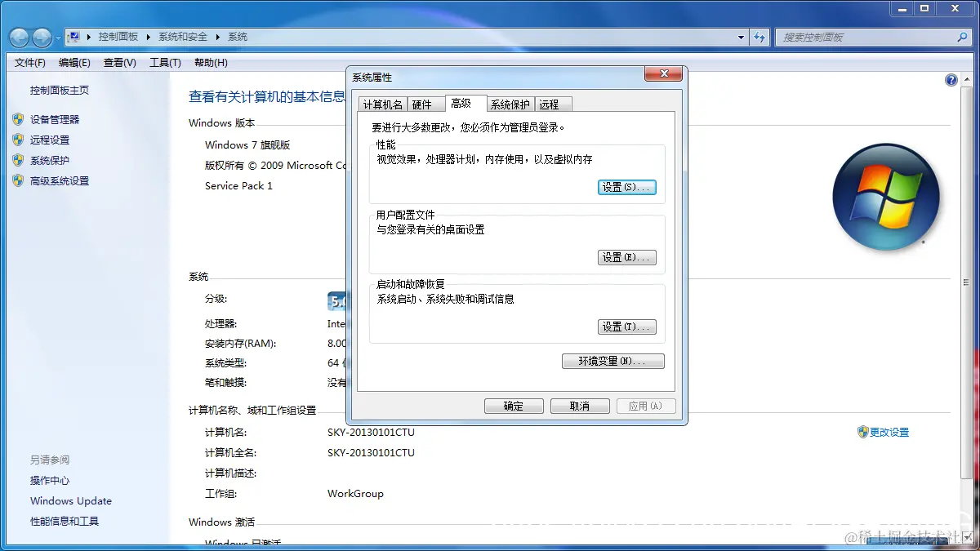980x551 pixels.
Task: Expand the arrow after 控制面板 breadcrumb
Action: point(149,37)
